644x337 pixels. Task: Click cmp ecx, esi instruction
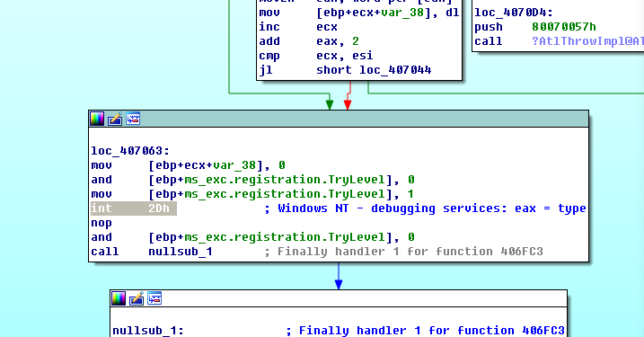316,56
